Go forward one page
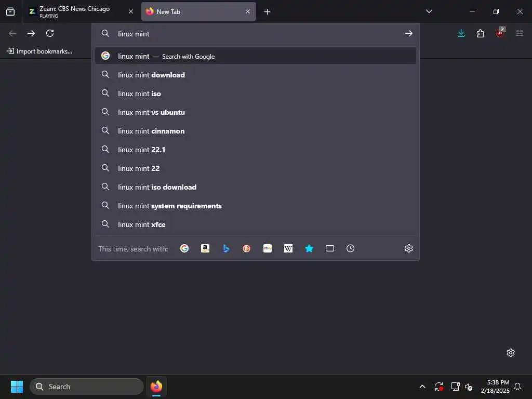This screenshot has height=399, width=532. pyautogui.click(x=31, y=33)
